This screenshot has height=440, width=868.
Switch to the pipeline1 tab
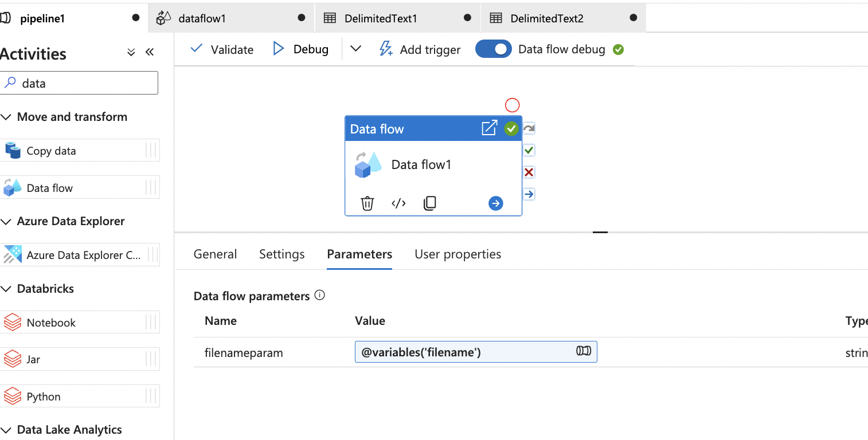coord(74,18)
